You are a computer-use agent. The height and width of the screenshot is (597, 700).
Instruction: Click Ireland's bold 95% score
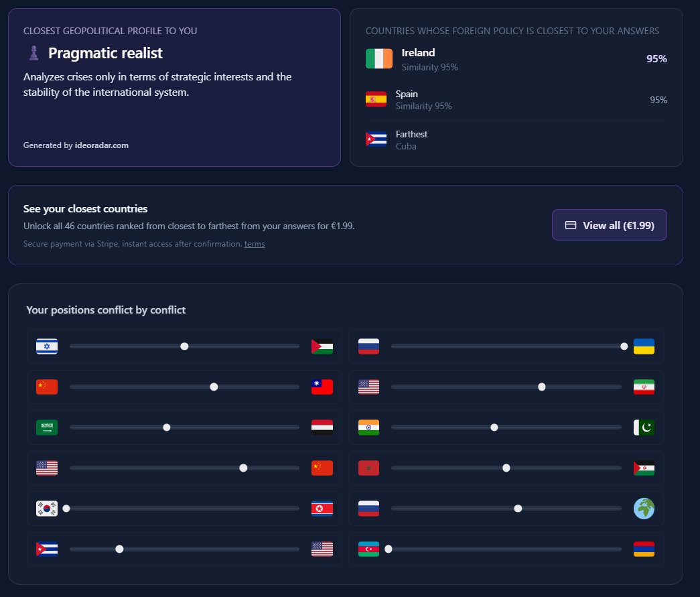pyautogui.click(x=656, y=58)
